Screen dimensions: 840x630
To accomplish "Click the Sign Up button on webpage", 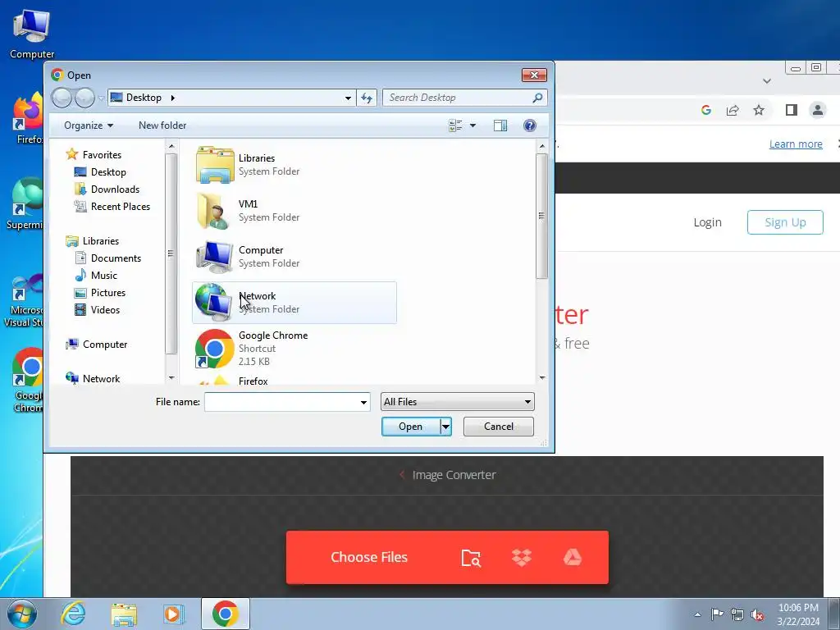I will click(x=785, y=222).
